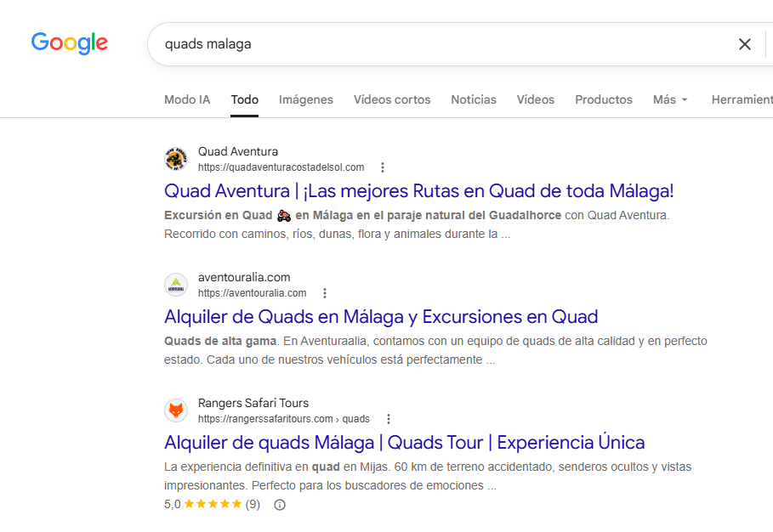
Task: Clear the search box with X
Action: coord(744,44)
